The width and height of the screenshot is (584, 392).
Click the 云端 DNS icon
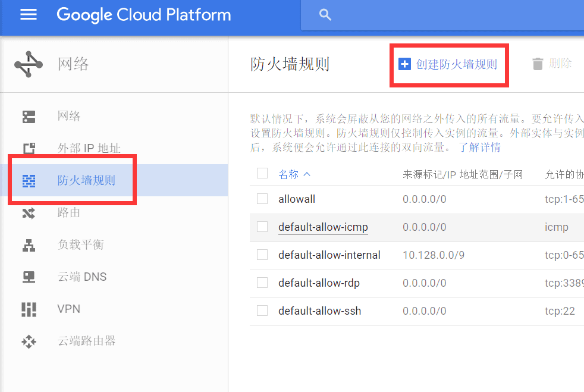point(29,277)
